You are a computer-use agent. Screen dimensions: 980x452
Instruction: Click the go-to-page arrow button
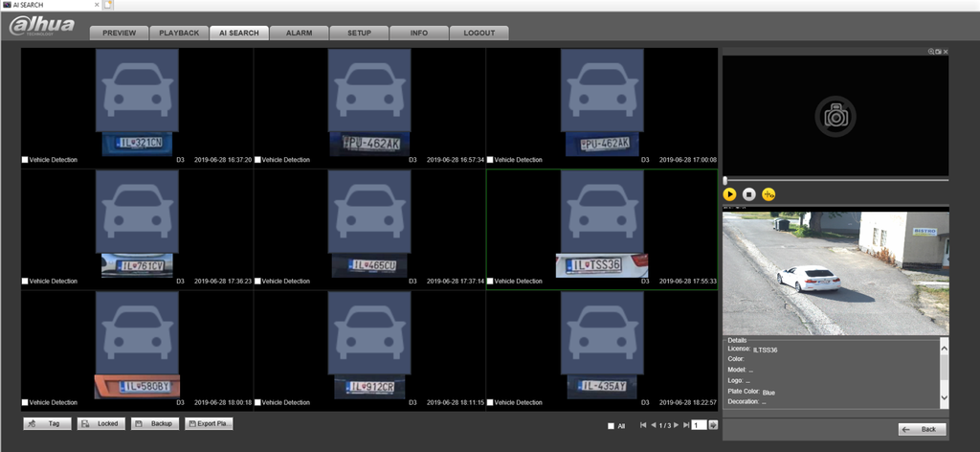(713, 424)
